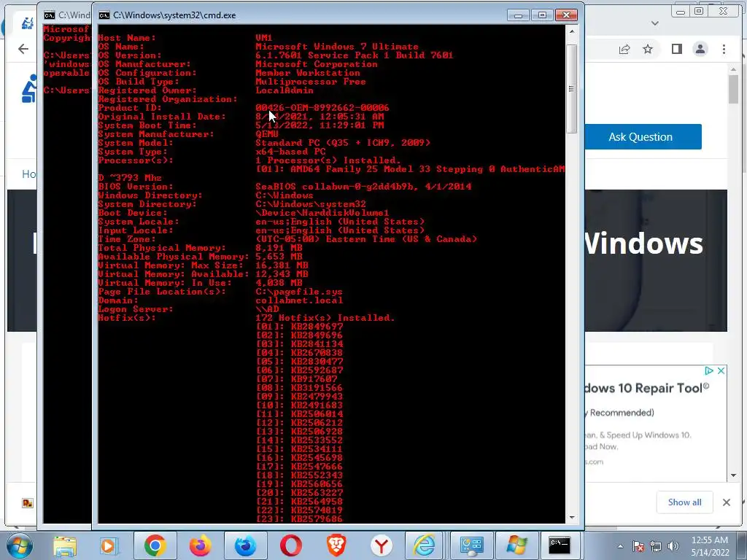Viewport: 747px width, 560px height.
Task: Click the 'QEMU' system manufacturer value
Action: pos(267,134)
